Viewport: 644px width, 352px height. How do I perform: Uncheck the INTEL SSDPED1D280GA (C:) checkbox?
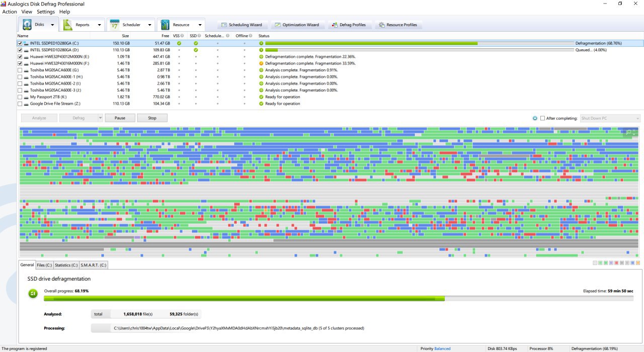coord(20,43)
